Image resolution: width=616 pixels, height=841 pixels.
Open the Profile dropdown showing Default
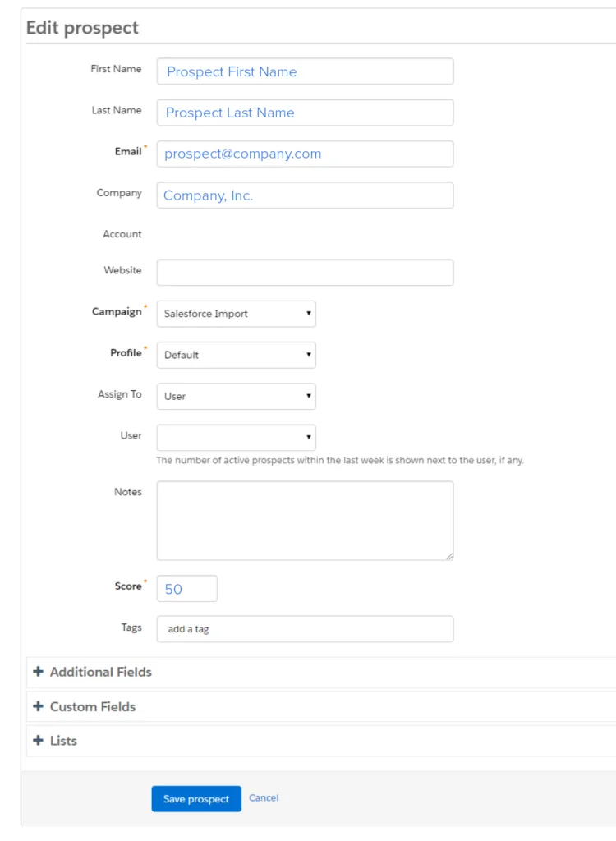[236, 355]
